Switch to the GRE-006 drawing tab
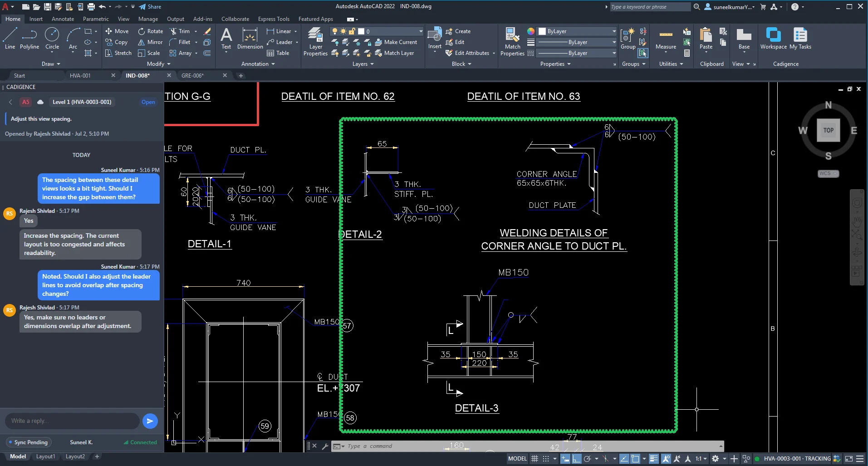The width and height of the screenshot is (868, 466). tap(192, 75)
